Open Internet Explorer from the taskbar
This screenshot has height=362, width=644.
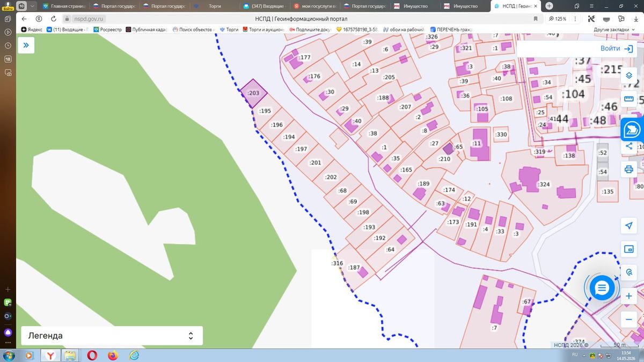coord(134,355)
